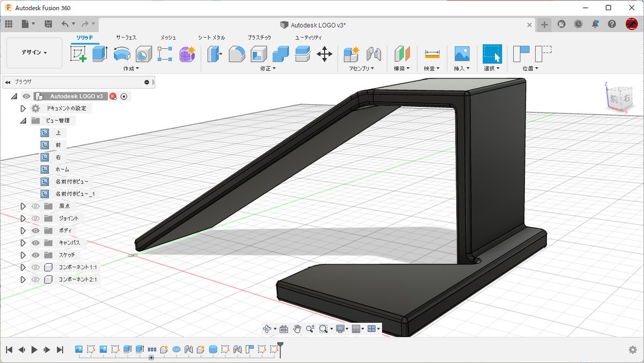Toggle eye of Autodesk LOGO v3 root
The image size is (644, 363).
(x=26, y=96)
